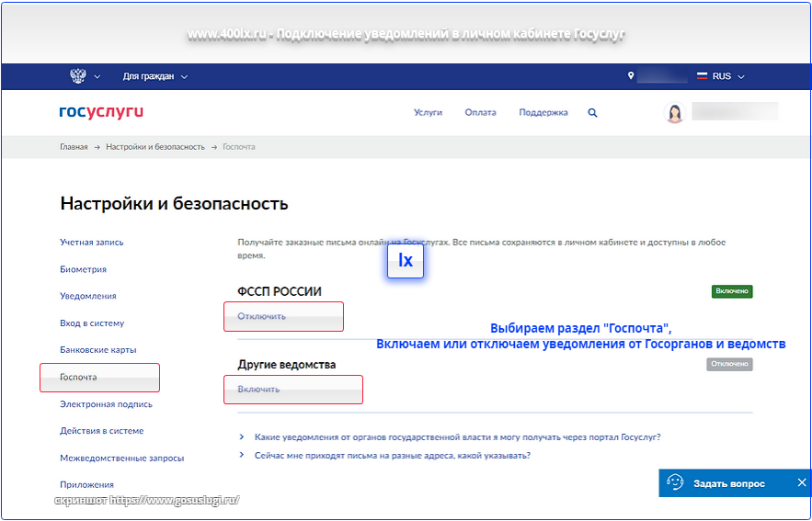Open the user avatar profile icon
The height and width of the screenshot is (521, 812).
tap(674, 112)
